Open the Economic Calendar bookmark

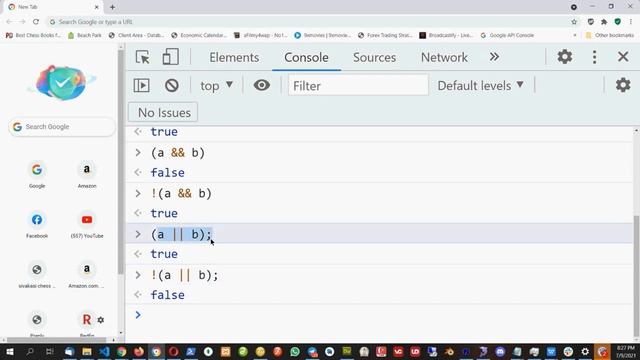[x=199, y=36]
